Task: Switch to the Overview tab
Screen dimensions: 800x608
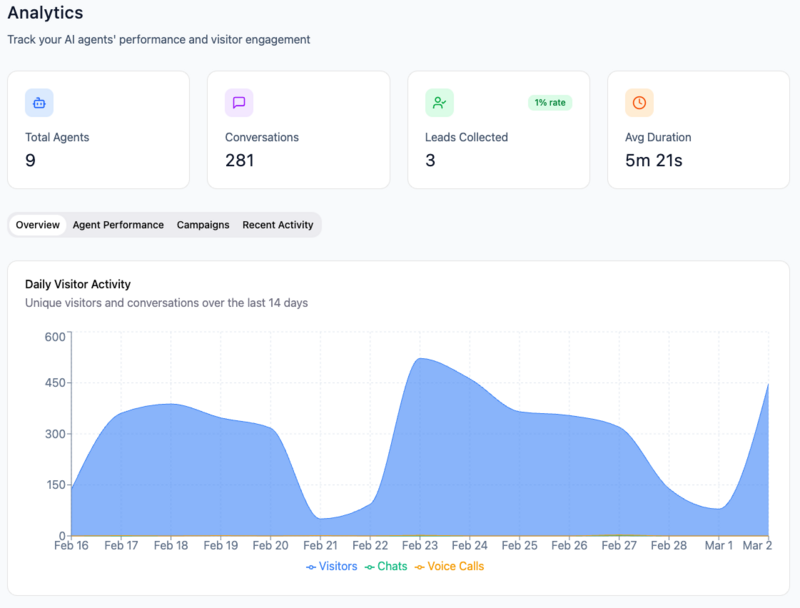Action: click(37, 225)
